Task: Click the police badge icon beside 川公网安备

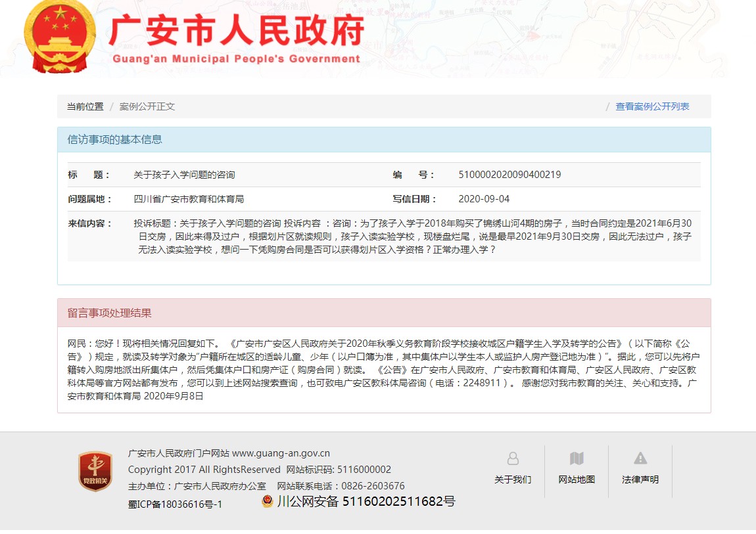Action: tap(267, 501)
